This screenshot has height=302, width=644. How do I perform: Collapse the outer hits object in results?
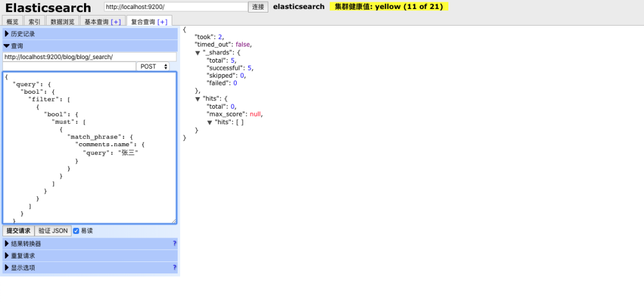[x=197, y=99]
